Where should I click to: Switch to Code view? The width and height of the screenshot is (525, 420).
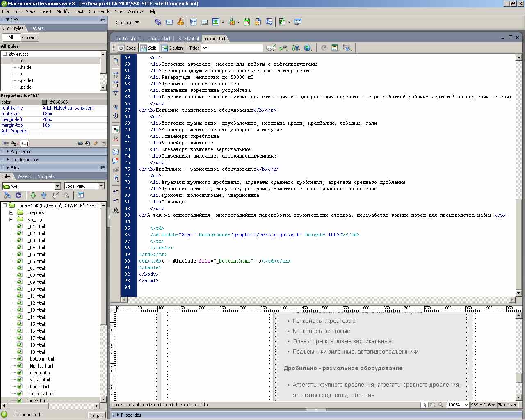pos(127,48)
